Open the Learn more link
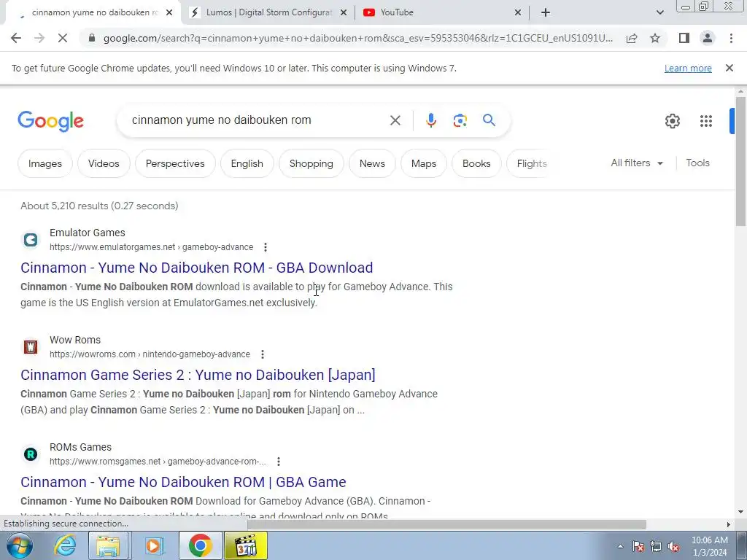 [688, 68]
